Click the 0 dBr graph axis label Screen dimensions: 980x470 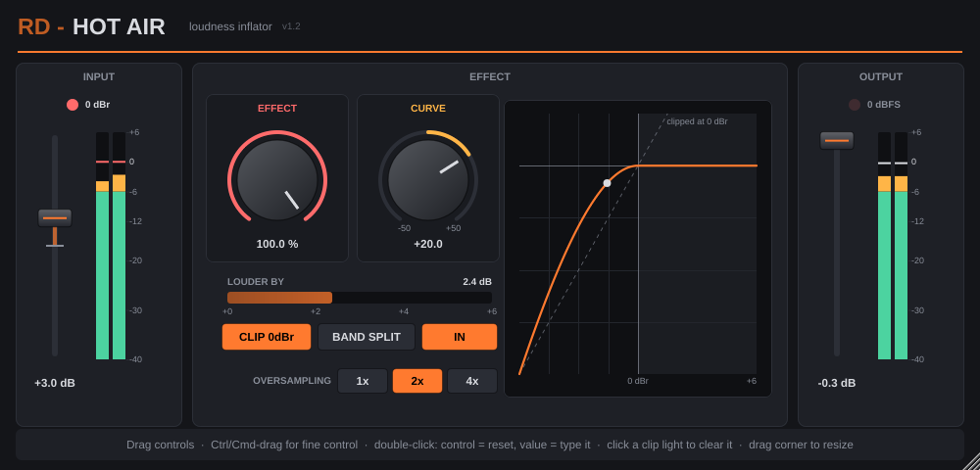coord(638,381)
